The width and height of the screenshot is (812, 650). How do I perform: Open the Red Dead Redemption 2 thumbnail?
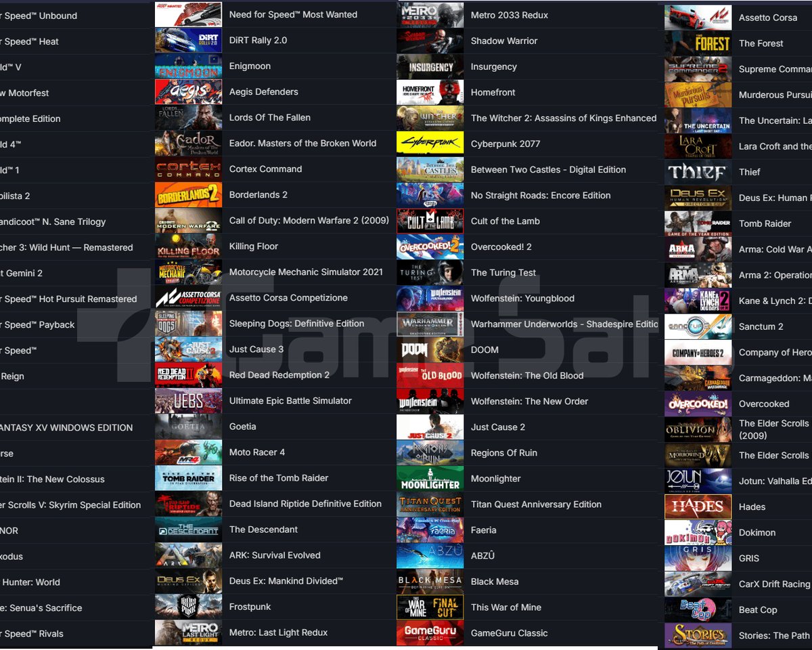pyautogui.click(x=188, y=374)
